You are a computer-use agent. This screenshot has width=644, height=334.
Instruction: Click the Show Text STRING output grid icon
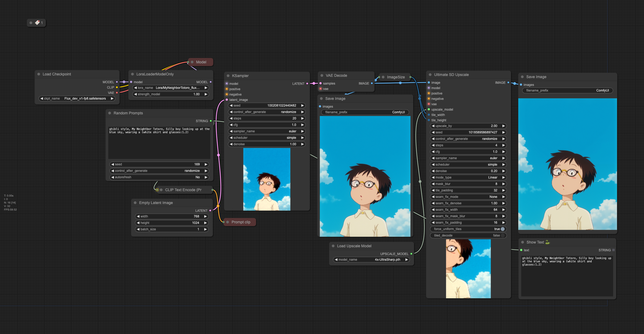tap(613, 250)
